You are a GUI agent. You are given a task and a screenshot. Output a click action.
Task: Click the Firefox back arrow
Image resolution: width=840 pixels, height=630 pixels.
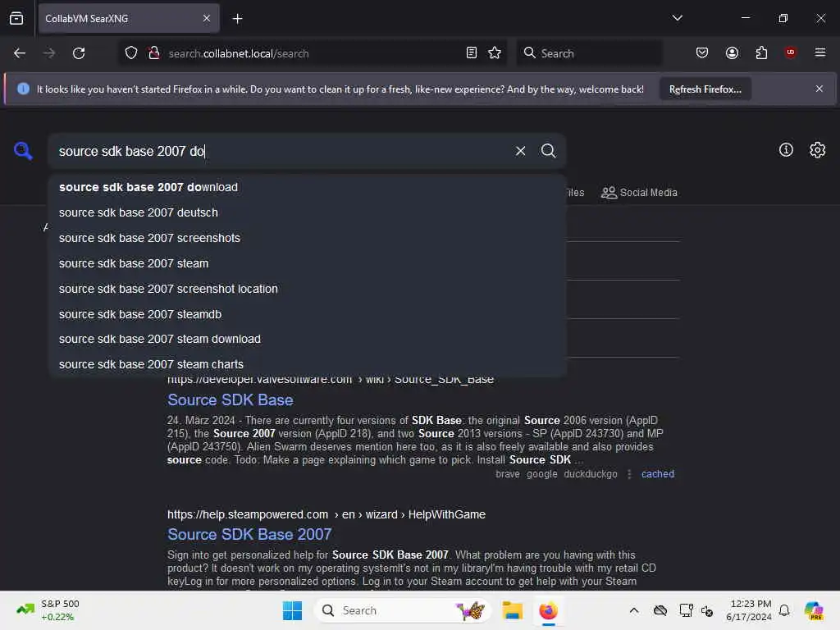(20, 53)
